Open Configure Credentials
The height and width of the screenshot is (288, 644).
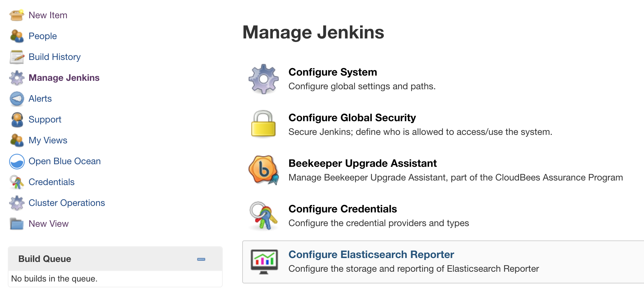(343, 209)
